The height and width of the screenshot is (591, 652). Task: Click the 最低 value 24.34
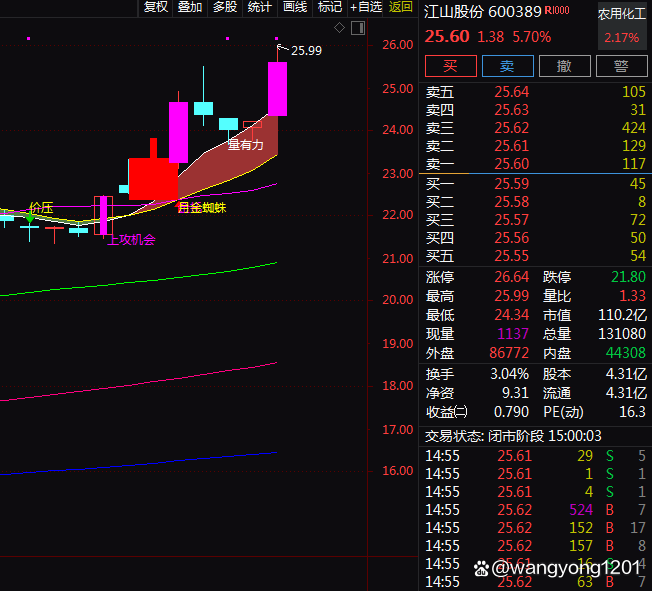pos(511,315)
